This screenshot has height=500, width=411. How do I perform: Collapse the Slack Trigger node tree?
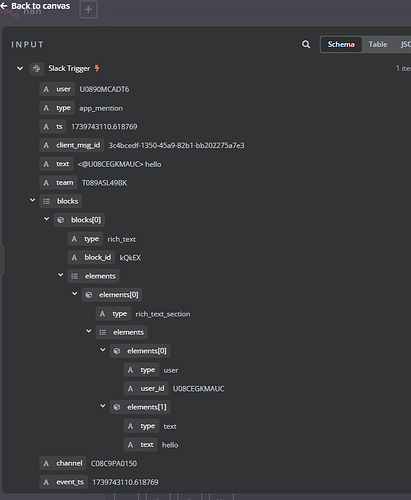coord(20,68)
